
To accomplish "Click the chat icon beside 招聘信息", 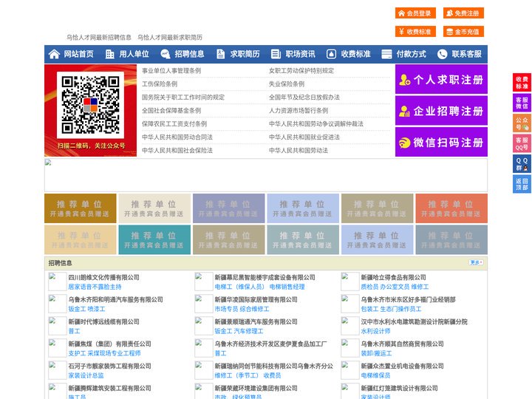I will coord(165,54).
